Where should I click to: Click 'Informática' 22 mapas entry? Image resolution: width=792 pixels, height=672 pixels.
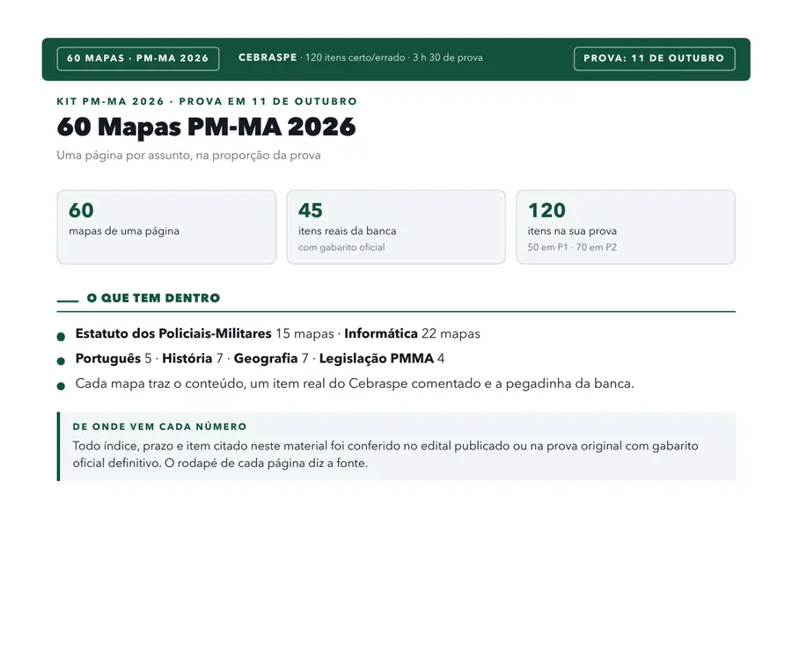tap(412, 333)
